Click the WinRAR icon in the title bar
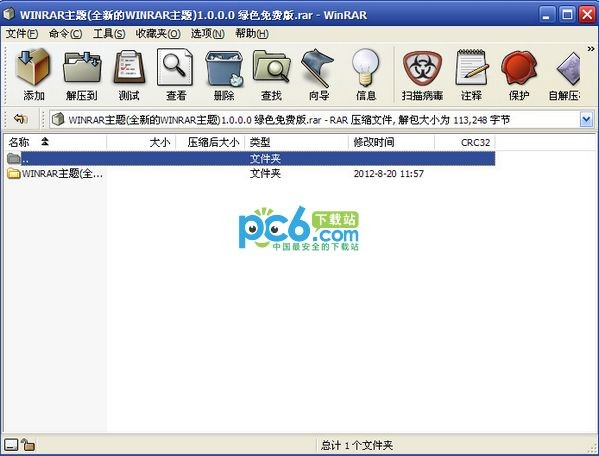Viewport: 599px width, 456px height. (9, 14)
